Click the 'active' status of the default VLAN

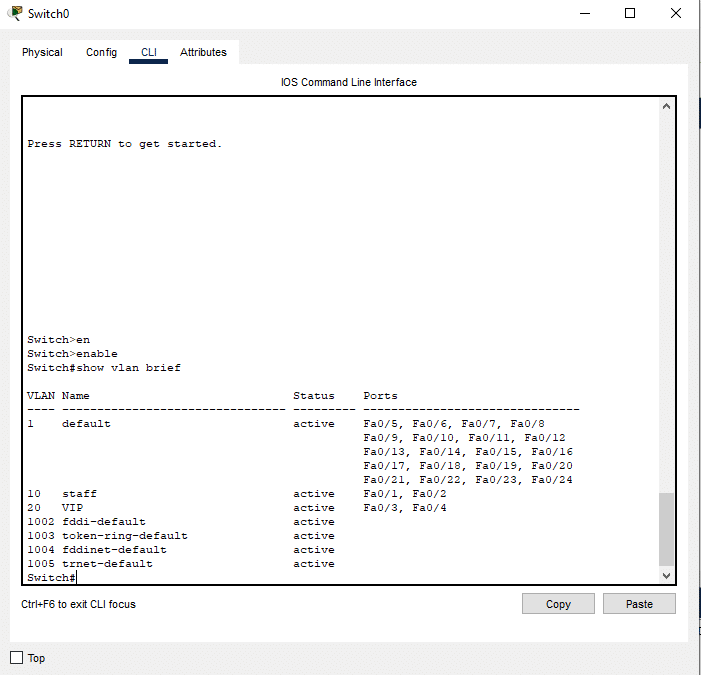[x=314, y=423]
